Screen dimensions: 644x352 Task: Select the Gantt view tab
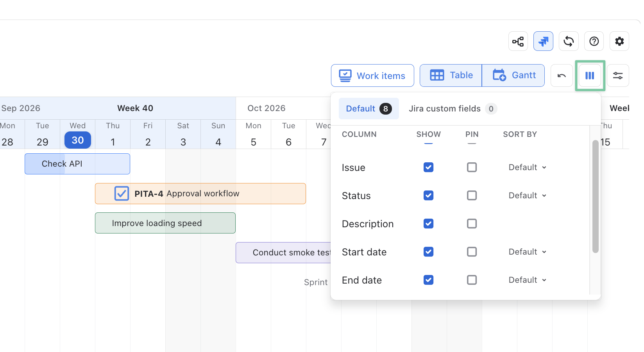click(513, 75)
